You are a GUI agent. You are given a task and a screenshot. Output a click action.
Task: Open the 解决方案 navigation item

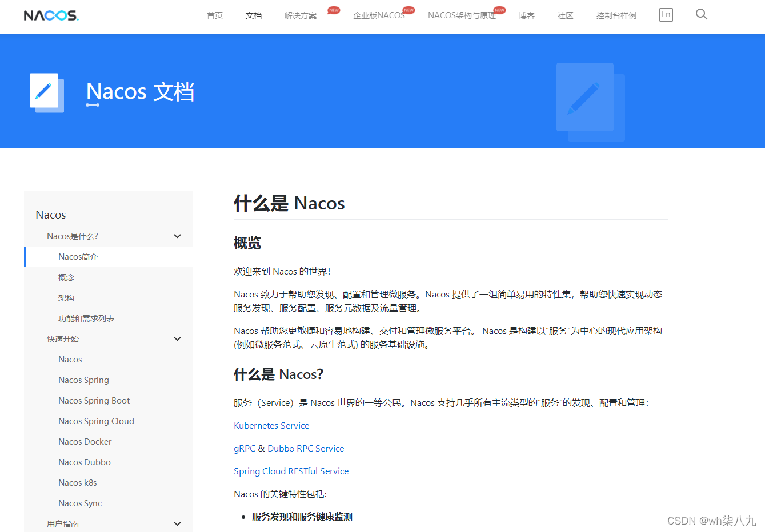(301, 15)
